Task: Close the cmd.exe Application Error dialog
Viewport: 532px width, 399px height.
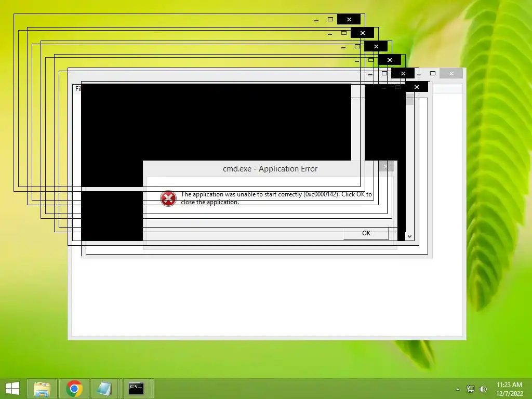Action: pyautogui.click(x=385, y=166)
